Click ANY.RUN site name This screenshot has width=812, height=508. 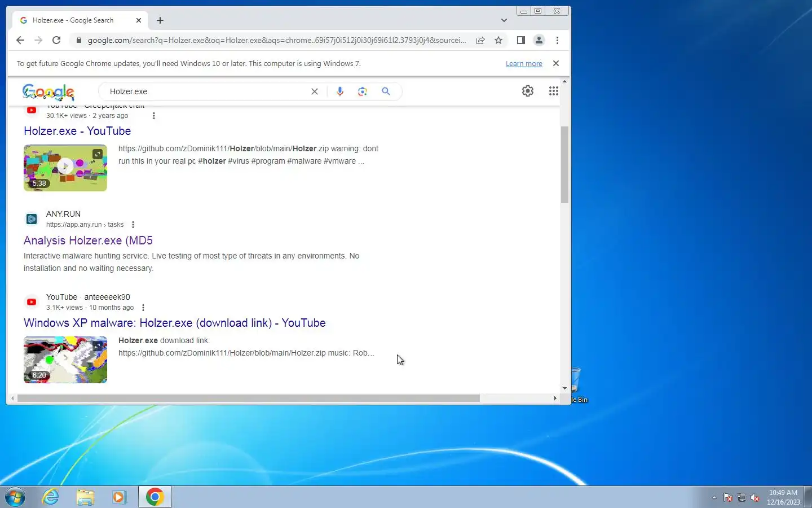[x=63, y=214]
